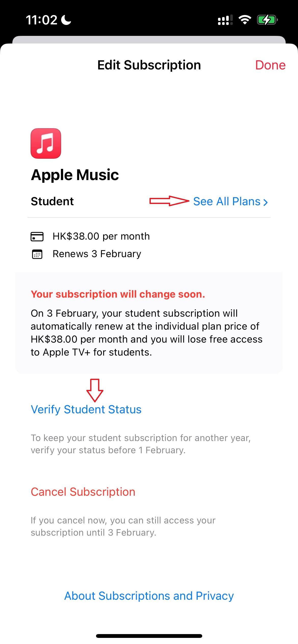Tap the calendar renewal icon
298x644 pixels.
point(37,254)
